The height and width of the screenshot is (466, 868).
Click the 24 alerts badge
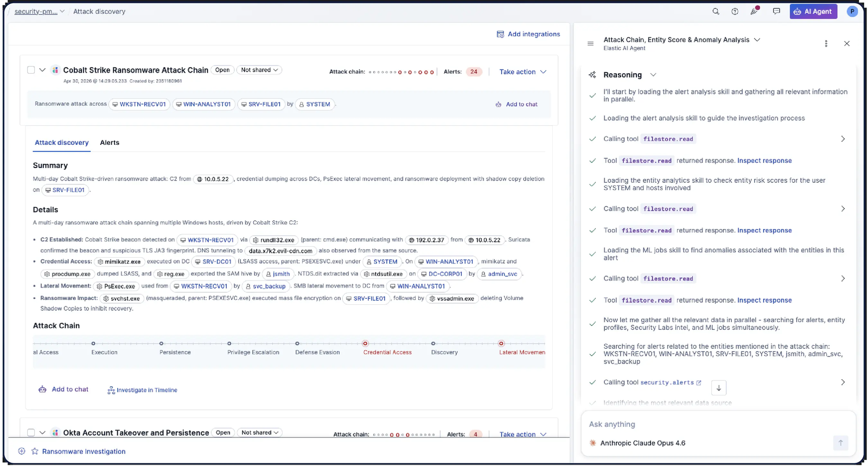click(x=474, y=72)
